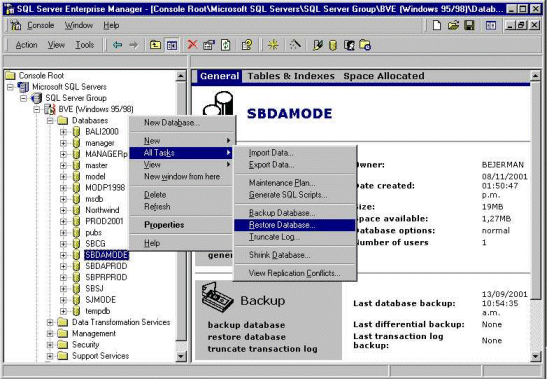Open the Space Allocated tab
Viewport: 547px width, 379px height.
pos(384,76)
